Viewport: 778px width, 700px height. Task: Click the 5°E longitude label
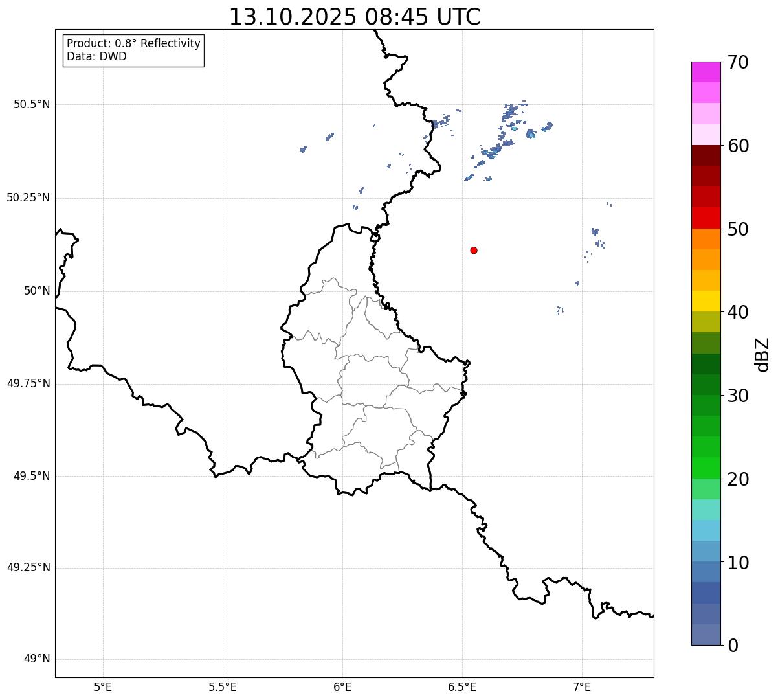tap(103, 687)
